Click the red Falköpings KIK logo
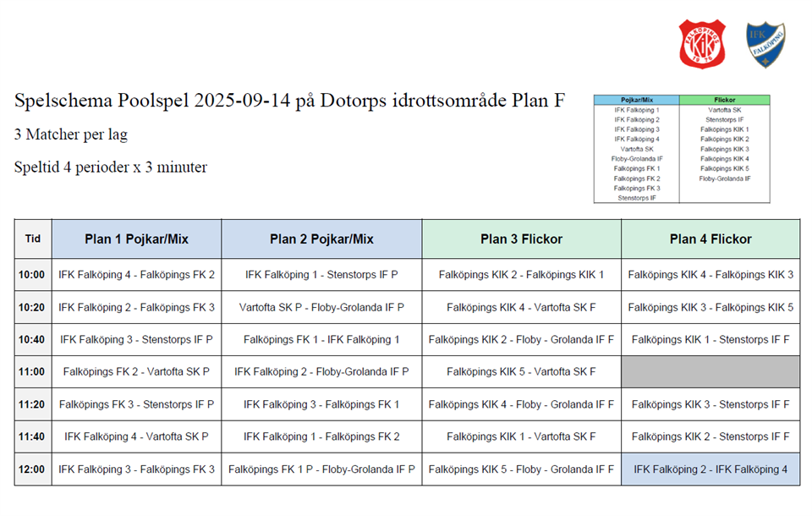812x516 pixels. click(x=703, y=44)
